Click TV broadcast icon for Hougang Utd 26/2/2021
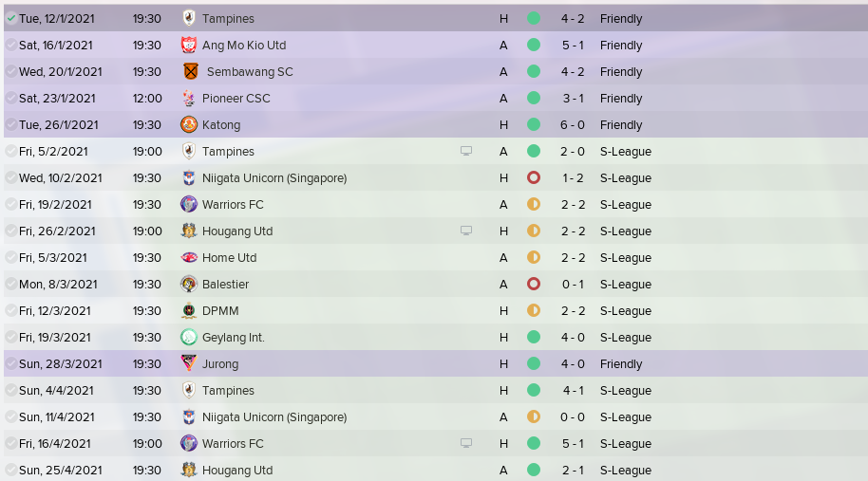Viewport: 868px width, 481px height. coord(466,231)
